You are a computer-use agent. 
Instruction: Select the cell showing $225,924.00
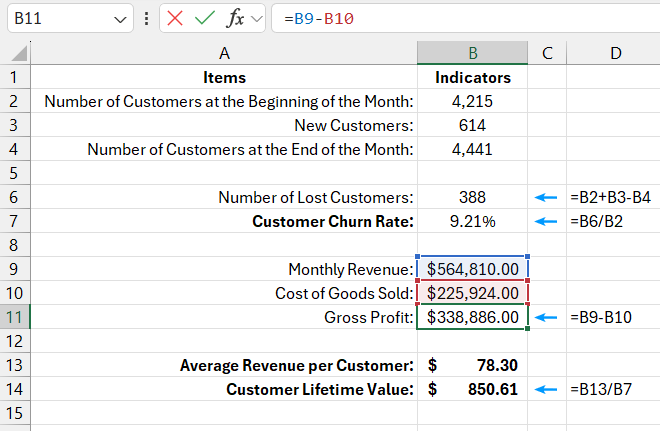[472, 293]
